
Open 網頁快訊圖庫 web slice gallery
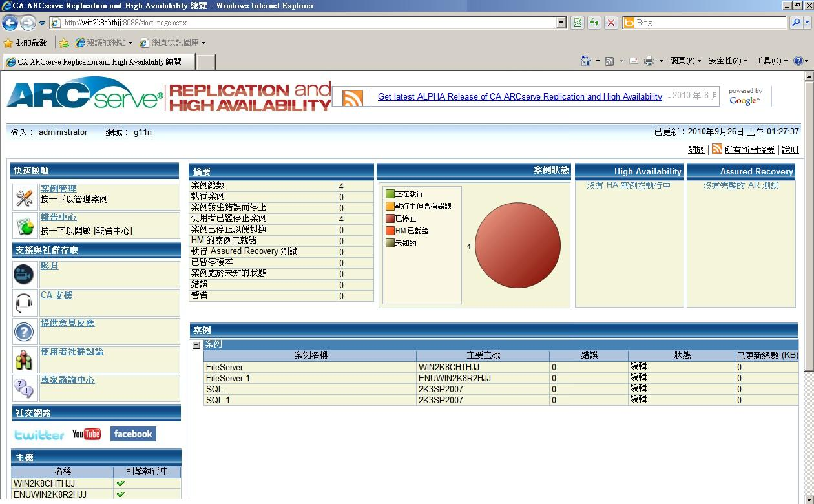tap(172, 43)
